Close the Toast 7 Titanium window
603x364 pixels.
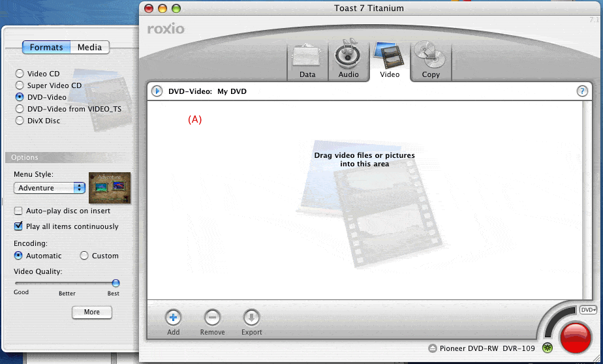148,8
